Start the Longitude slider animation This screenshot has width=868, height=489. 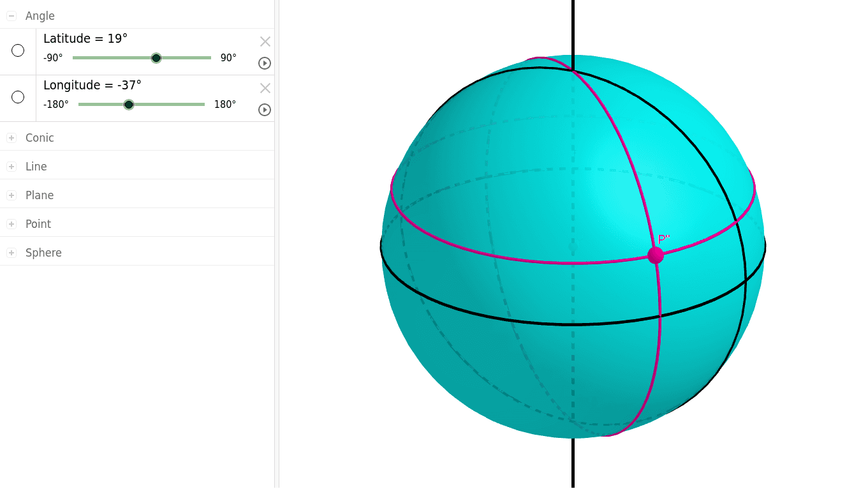265,110
